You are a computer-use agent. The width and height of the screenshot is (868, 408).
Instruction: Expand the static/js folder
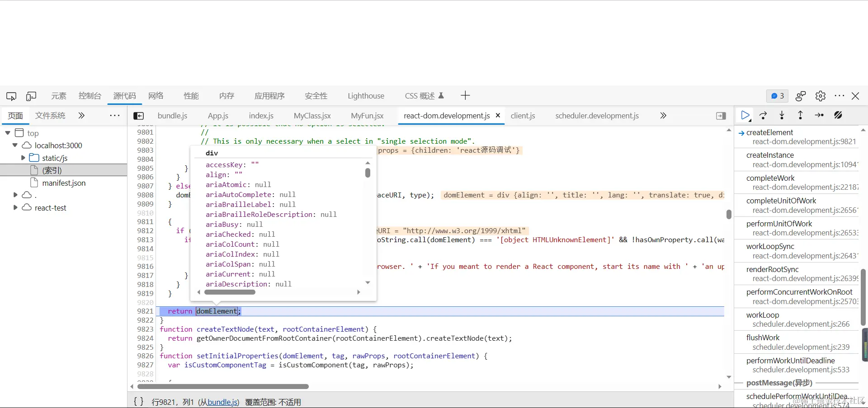click(23, 158)
